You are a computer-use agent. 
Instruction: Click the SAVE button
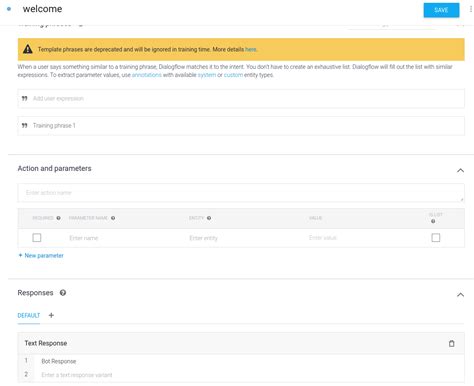(441, 10)
